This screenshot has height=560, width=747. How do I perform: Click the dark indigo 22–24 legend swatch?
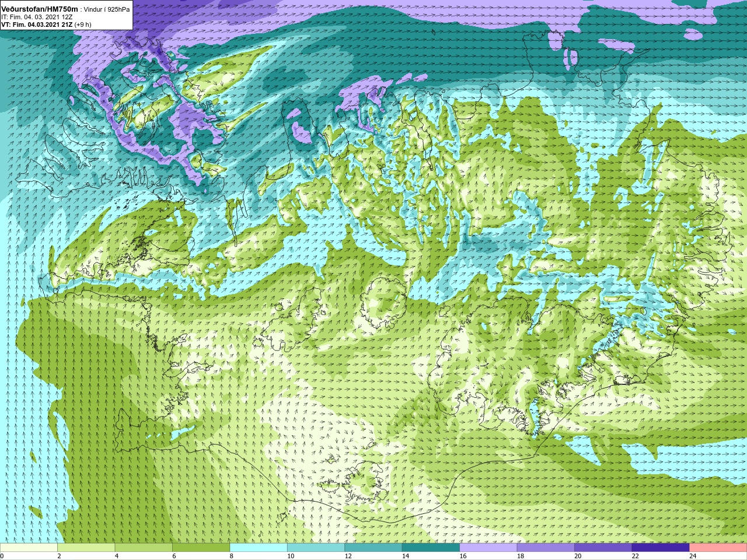tap(661, 548)
